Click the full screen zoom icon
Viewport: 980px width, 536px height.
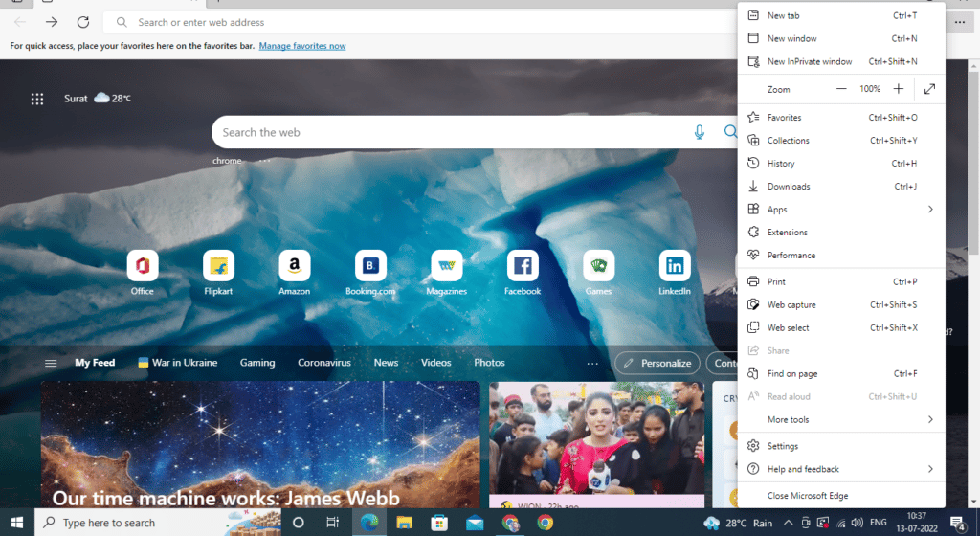[x=929, y=89]
